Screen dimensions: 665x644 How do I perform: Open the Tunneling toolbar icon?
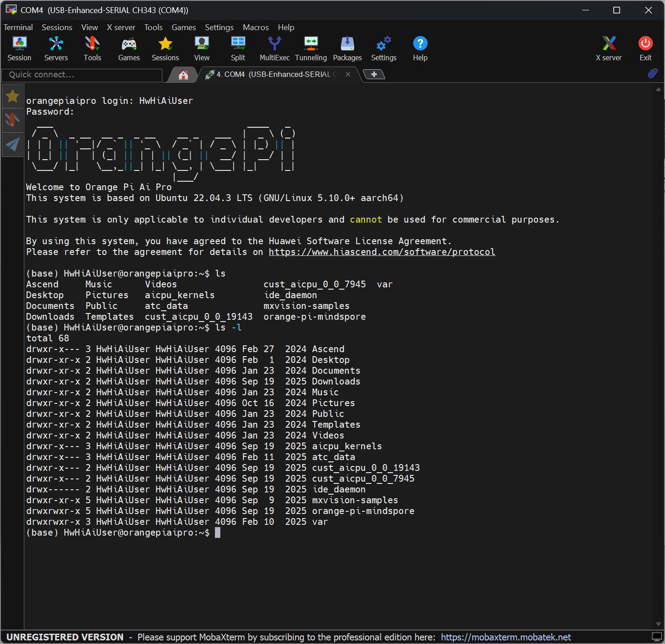pos(311,49)
